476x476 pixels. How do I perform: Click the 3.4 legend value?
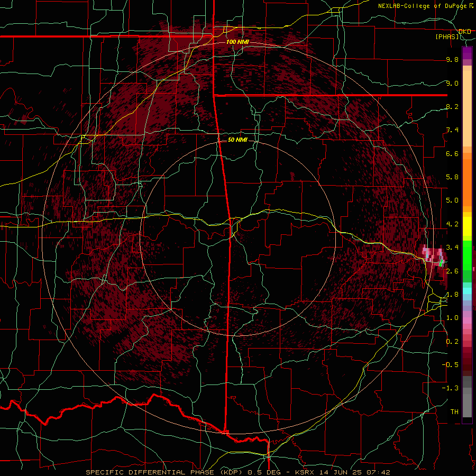tap(452, 248)
